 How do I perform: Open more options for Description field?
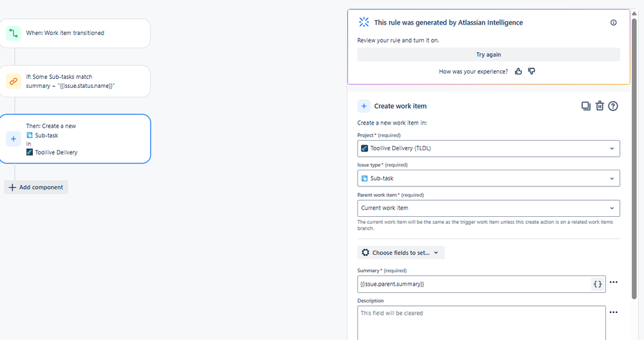click(614, 312)
